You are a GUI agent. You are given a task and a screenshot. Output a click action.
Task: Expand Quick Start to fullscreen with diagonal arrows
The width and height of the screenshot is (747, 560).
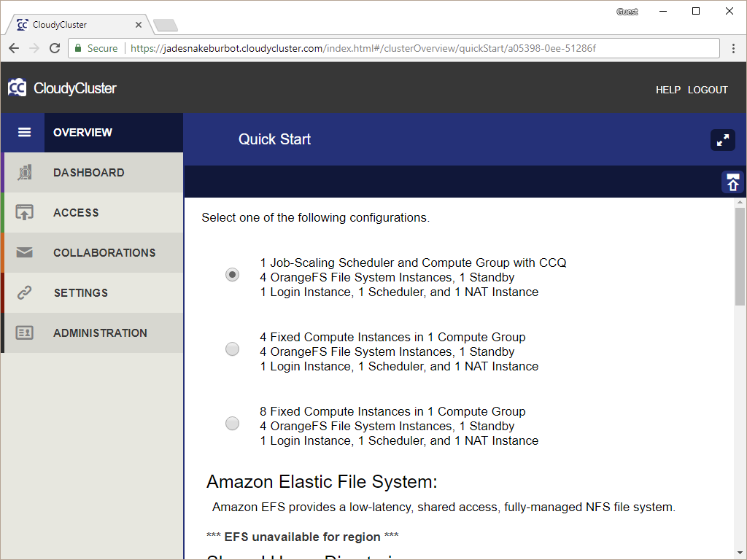pos(722,139)
